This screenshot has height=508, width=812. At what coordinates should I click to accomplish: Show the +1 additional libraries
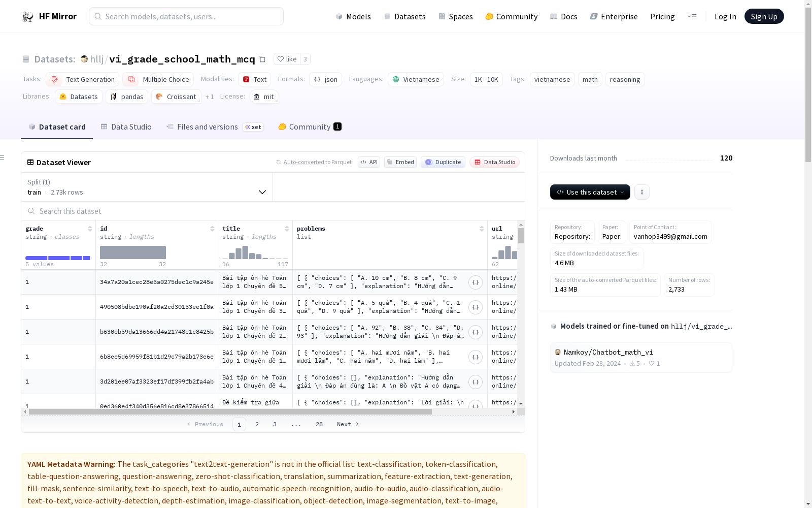[210, 97]
